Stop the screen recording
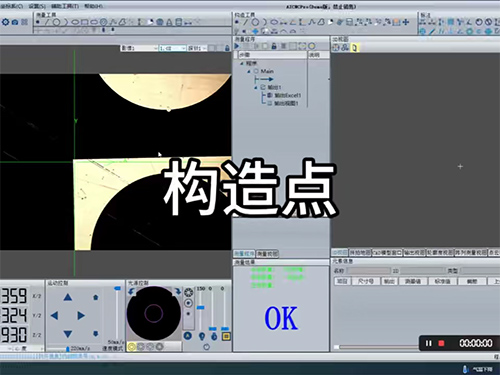This screenshot has width=500, height=375. [441, 343]
